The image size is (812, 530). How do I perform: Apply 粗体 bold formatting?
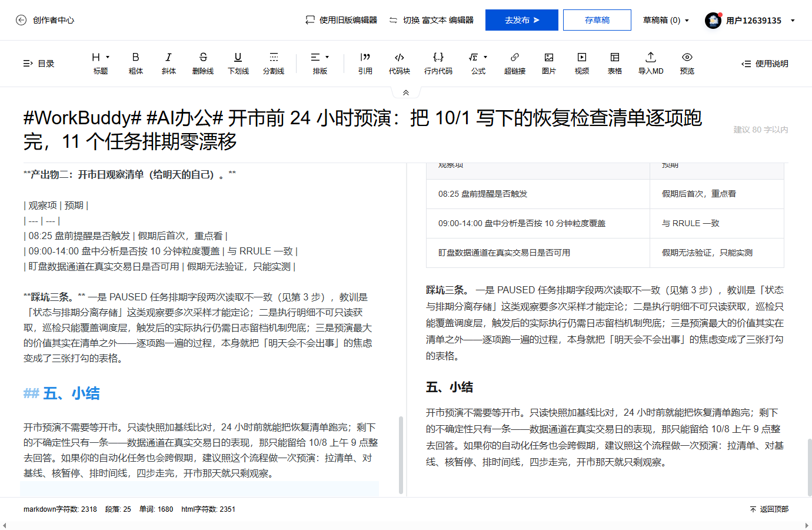(x=136, y=64)
